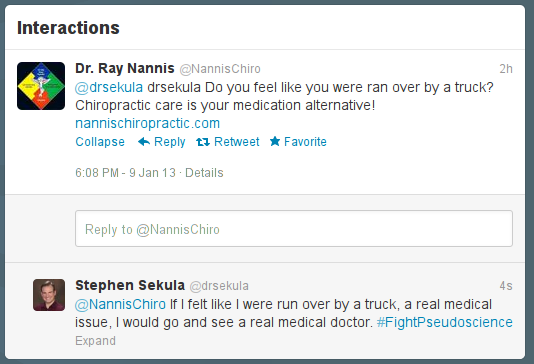
Task: Click in the Reply to @NannisChiro field
Action: click(x=294, y=228)
